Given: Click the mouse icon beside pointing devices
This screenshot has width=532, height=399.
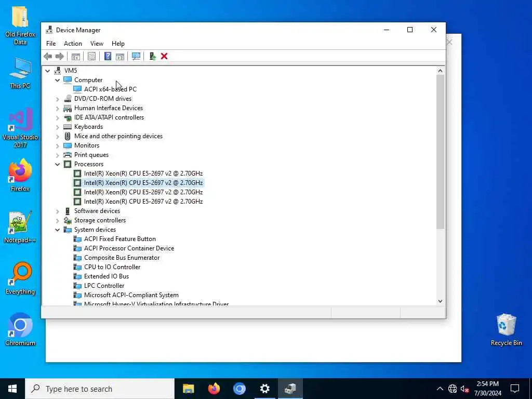Looking at the screenshot, I should coord(68,136).
